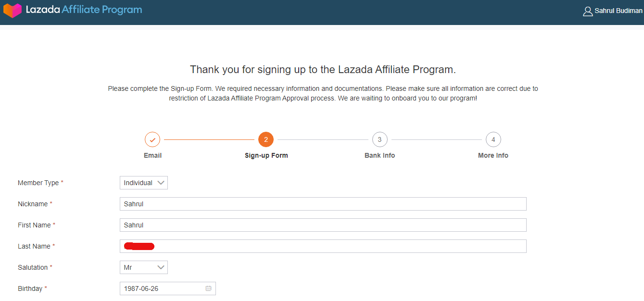
Task: Click the step 3 circle
Action: 379,140
